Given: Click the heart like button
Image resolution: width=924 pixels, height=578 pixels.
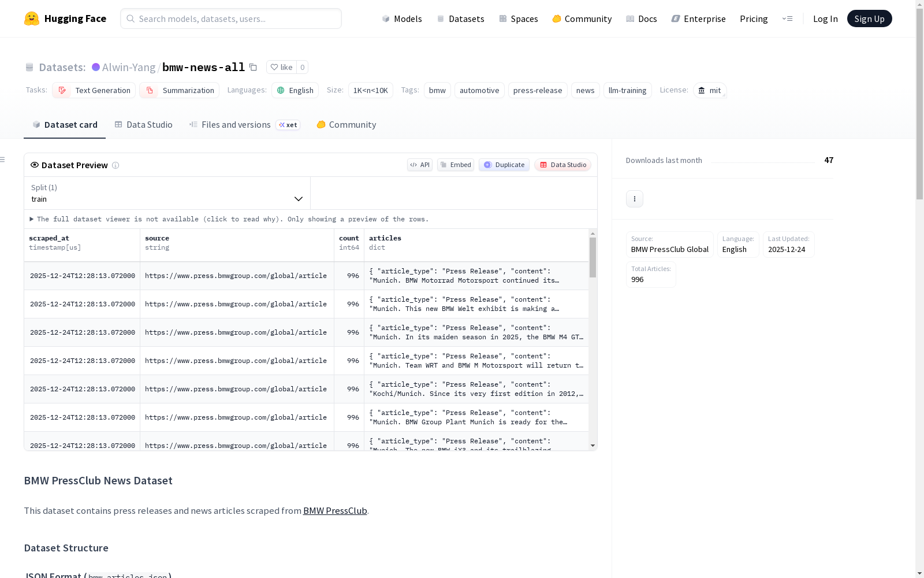Looking at the screenshot, I should point(281,67).
